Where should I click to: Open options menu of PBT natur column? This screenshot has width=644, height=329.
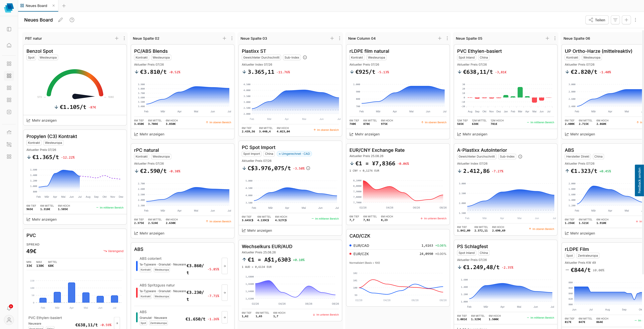(x=124, y=38)
